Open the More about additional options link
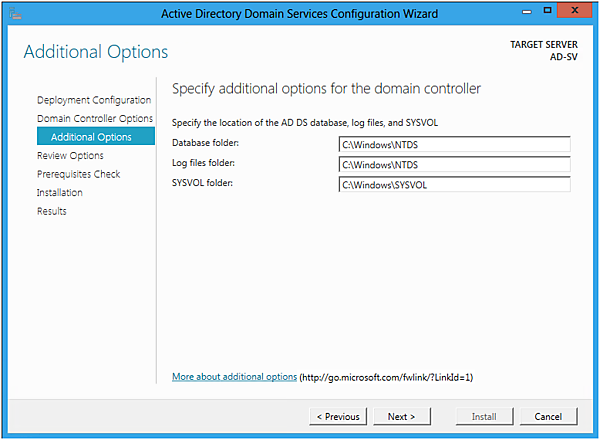 (234, 377)
